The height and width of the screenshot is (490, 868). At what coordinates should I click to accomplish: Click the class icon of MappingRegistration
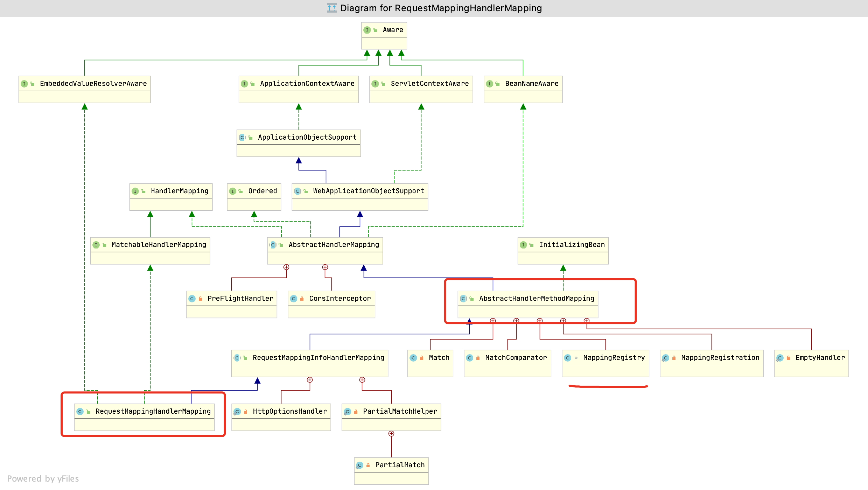point(665,358)
